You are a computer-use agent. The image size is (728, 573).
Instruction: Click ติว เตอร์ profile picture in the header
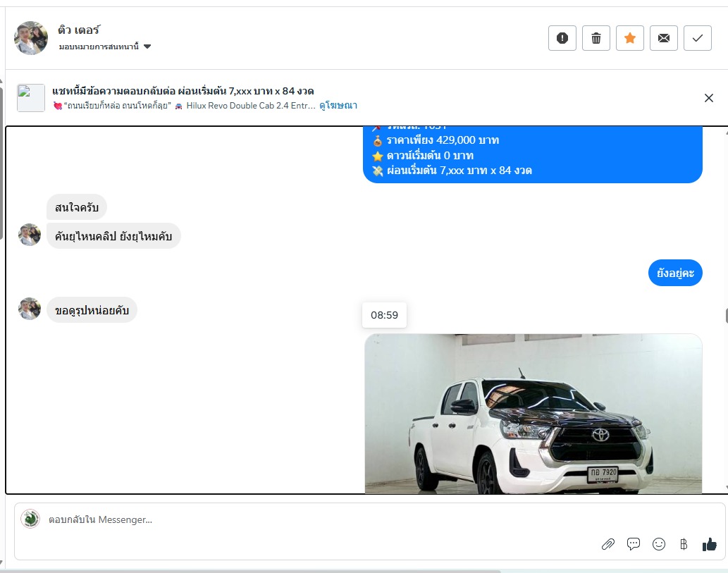31,38
